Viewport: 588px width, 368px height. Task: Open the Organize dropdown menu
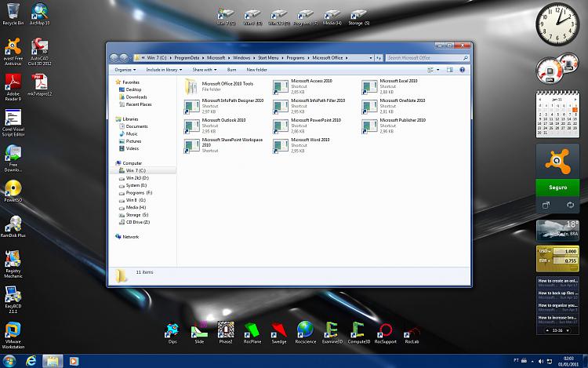click(x=125, y=70)
